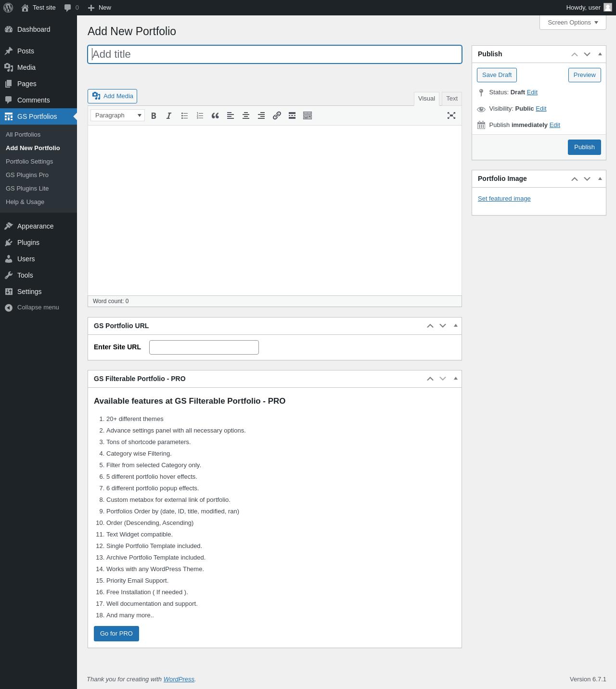The height and width of the screenshot is (689, 616).
Task: Open Help & Usage submenu item
Action: (38, 202)
